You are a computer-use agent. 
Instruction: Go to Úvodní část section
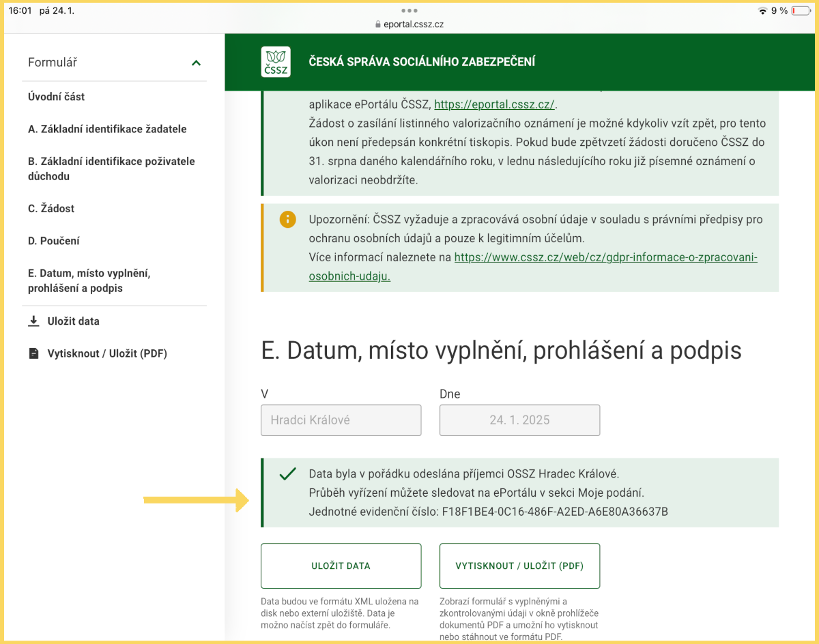click(x=57, y=97)
